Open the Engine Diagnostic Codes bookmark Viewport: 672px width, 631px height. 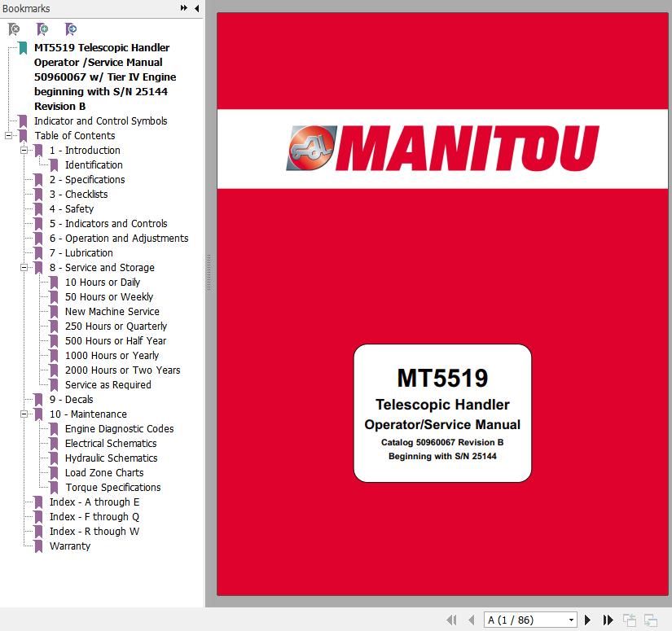(119, 428)
